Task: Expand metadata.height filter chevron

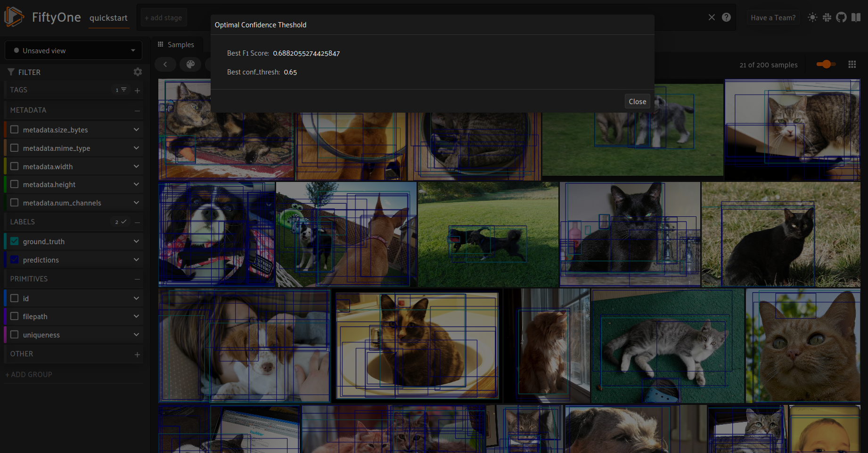Action: coord(136,184)
